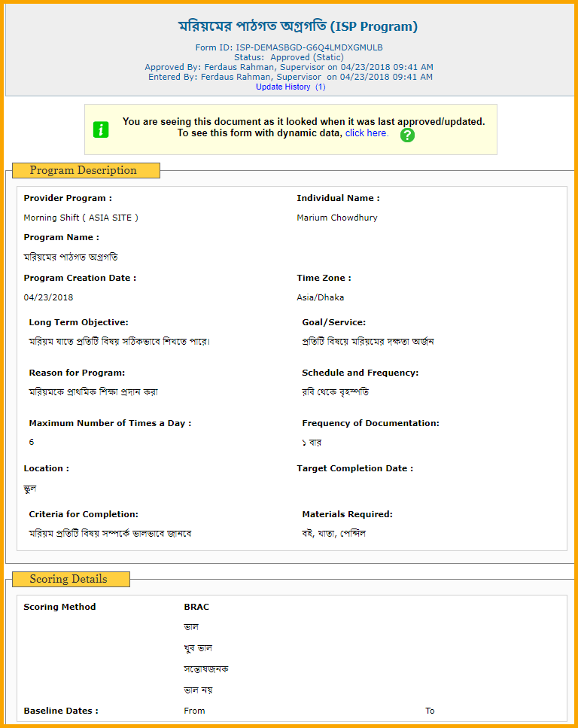578x728 pixels.
Task: Click the value 6 under Maximum Number of Times
Action: [x=32, y=442]
